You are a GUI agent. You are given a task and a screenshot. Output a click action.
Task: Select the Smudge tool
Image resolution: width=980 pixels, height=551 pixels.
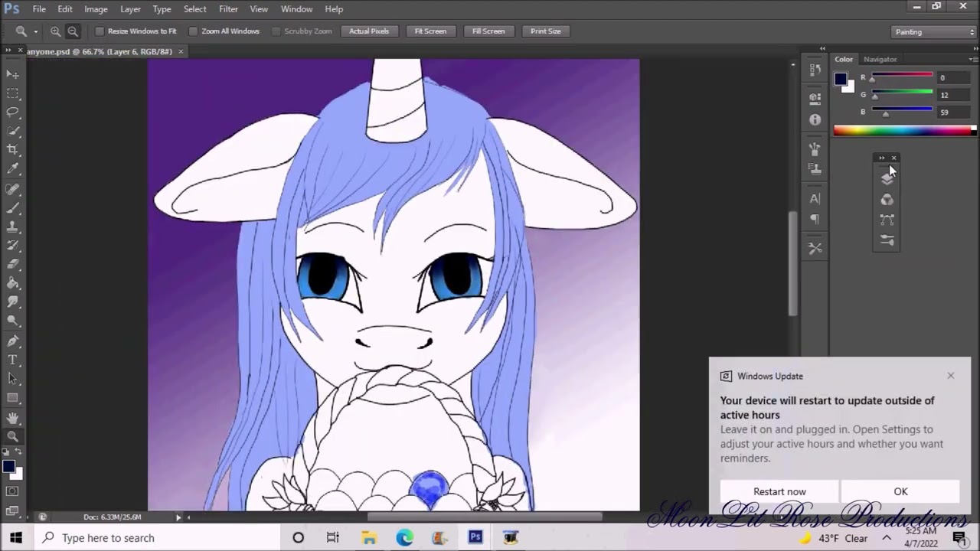(13, 302)
